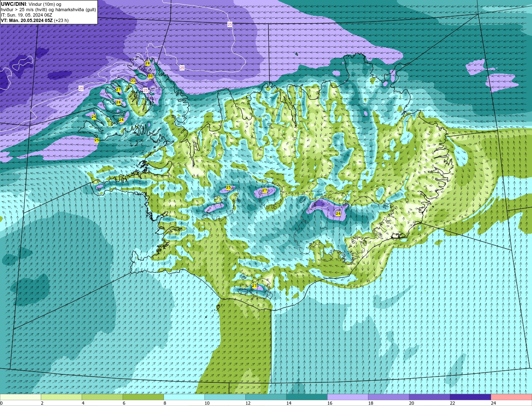Click the "(+23 h)" forecast offset text
This screenshot has width=532, height=406.
pos(62,20)
